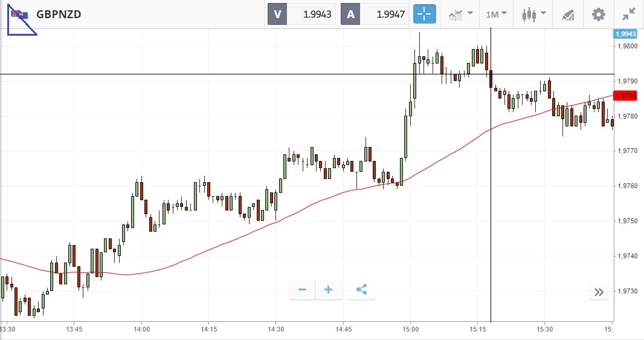Expand the 1M timeframe dropdown
This screenshot has height=340, width=644.
coord(496,14)
